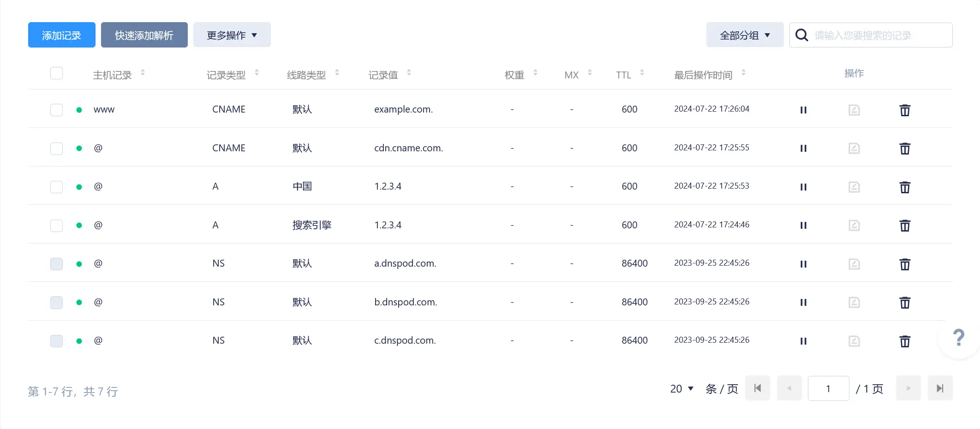Click the search magnifier icon
Viewport: 980px width, 429px height.
pos(802,35)
